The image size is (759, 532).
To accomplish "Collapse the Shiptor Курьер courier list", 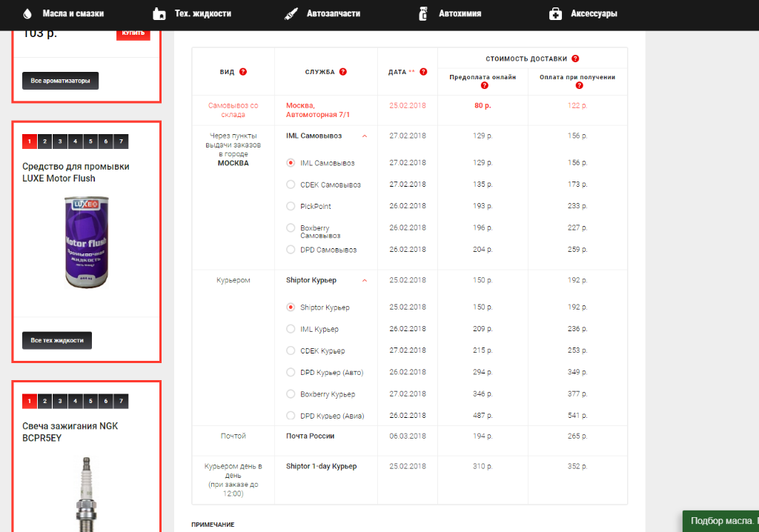I will 365,280.
